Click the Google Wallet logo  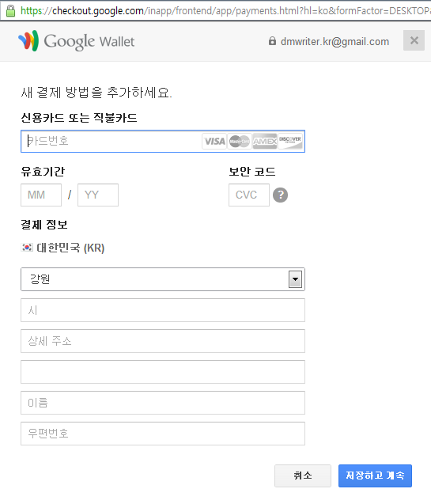pyautogui.click(x=77, y=41)
